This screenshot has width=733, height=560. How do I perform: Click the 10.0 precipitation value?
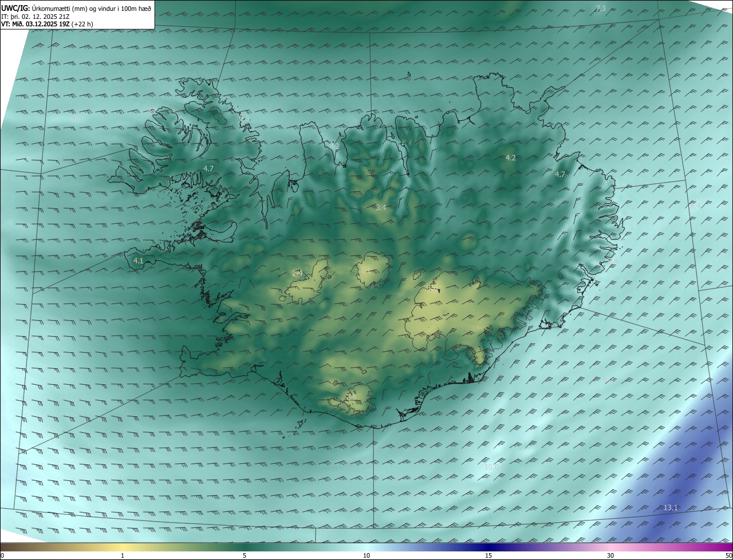click(x=491, y=467)
